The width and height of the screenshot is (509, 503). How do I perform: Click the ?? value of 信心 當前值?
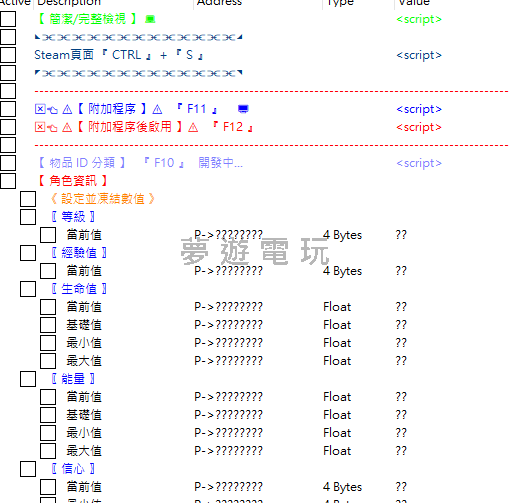(401, 487)
